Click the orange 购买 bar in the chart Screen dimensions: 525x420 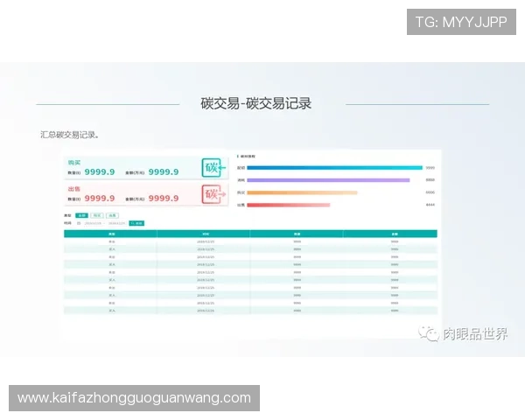302,192
